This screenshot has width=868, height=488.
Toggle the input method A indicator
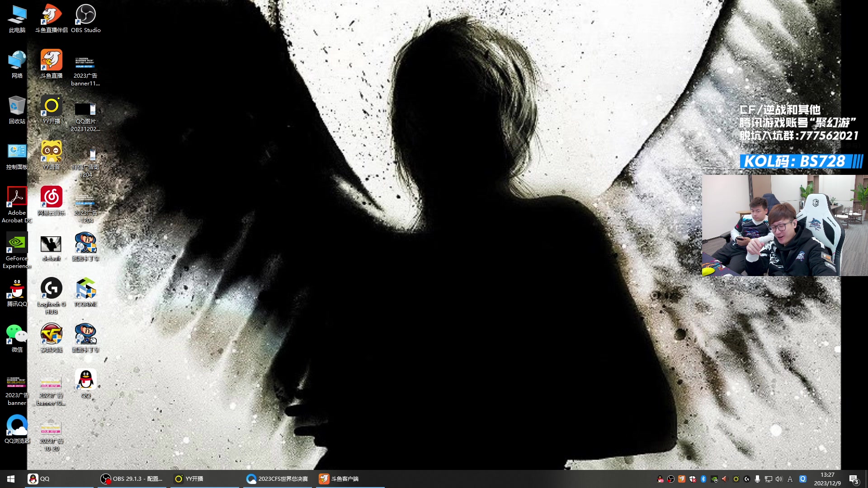[x=790, y=479]
